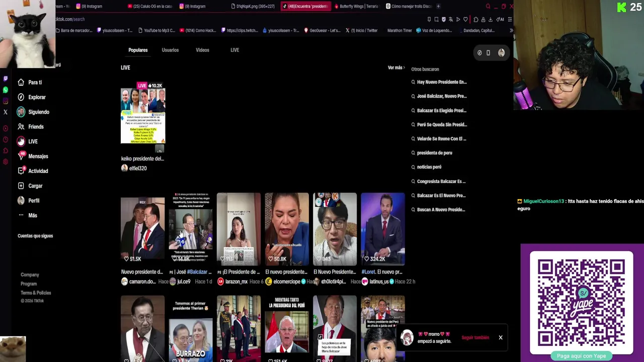This screenshot has height=362, width=644.
Task: Open Twitch in the browser sidebar
Action: point(6,78)
